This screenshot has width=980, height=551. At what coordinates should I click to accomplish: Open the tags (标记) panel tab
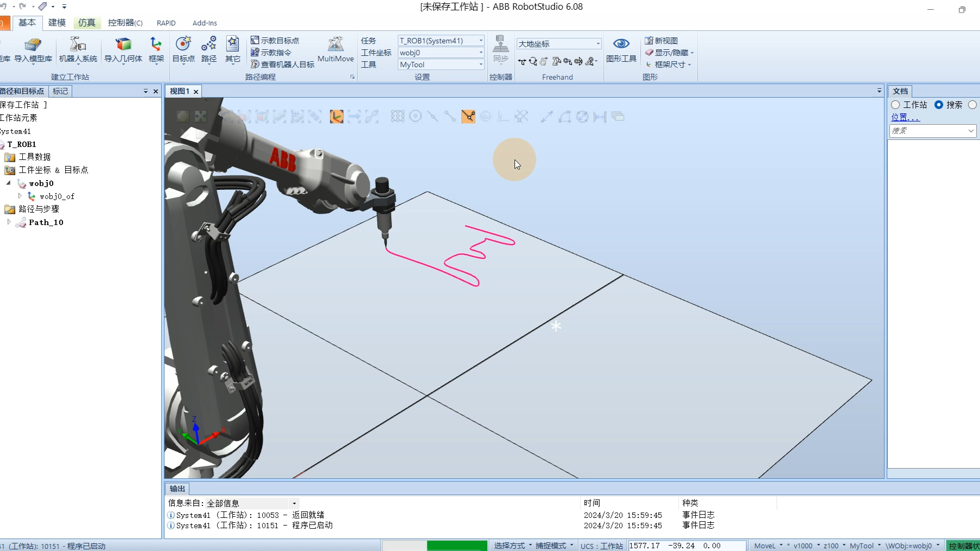point(60,91)
